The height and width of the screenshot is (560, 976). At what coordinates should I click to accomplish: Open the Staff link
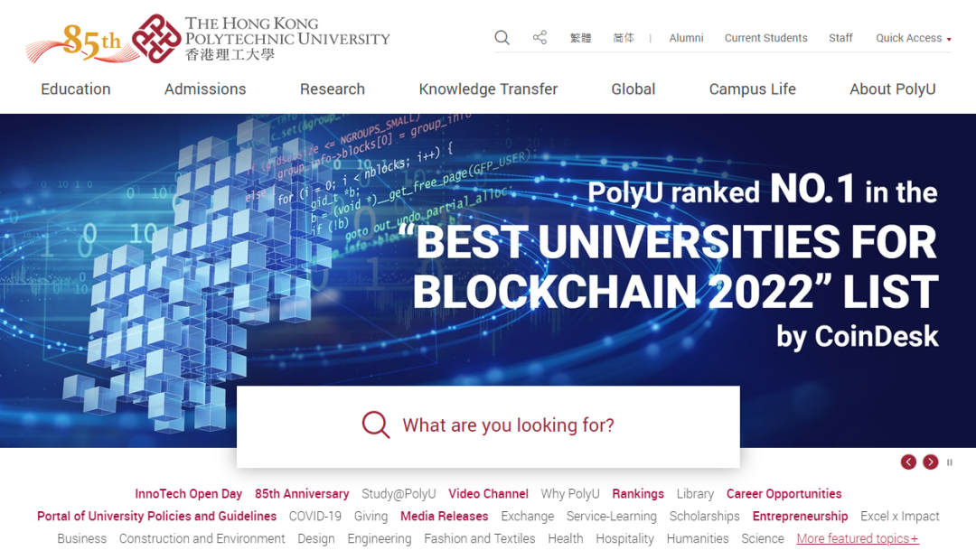(840, 38)
